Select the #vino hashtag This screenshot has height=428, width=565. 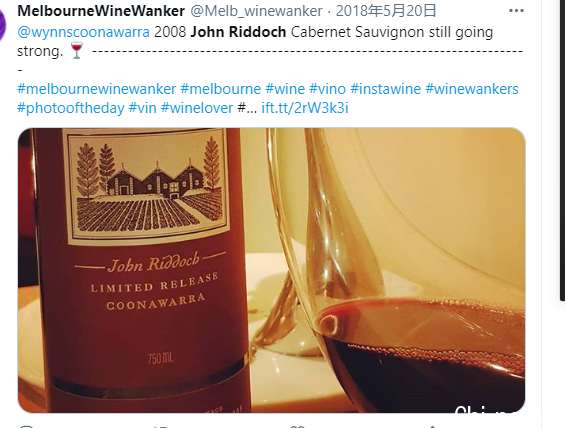[x=328, y=89]
